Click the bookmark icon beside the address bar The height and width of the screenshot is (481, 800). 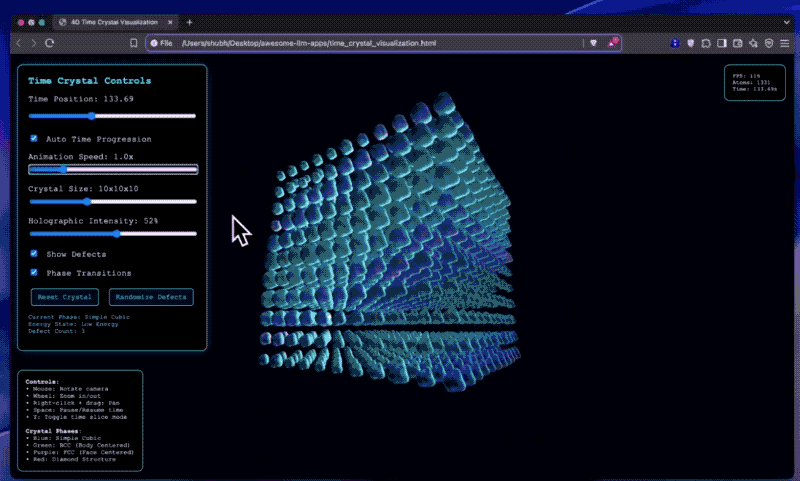pyautogui.click(x=134, y=43)
